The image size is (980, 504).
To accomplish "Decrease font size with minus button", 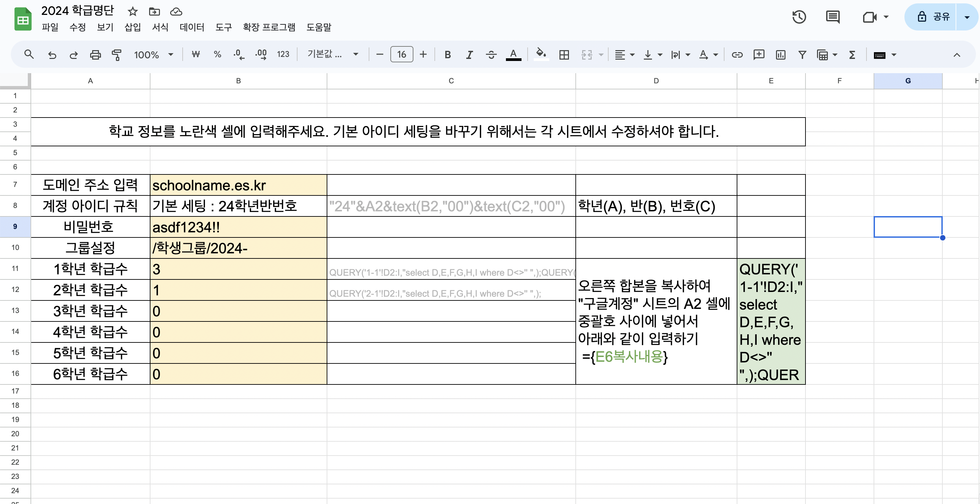I will [379, 55].
